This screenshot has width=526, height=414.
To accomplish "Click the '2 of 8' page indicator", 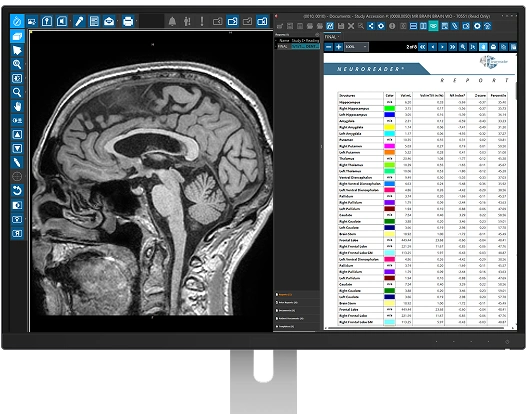I will pyautogui.click(x=411, y=47).
